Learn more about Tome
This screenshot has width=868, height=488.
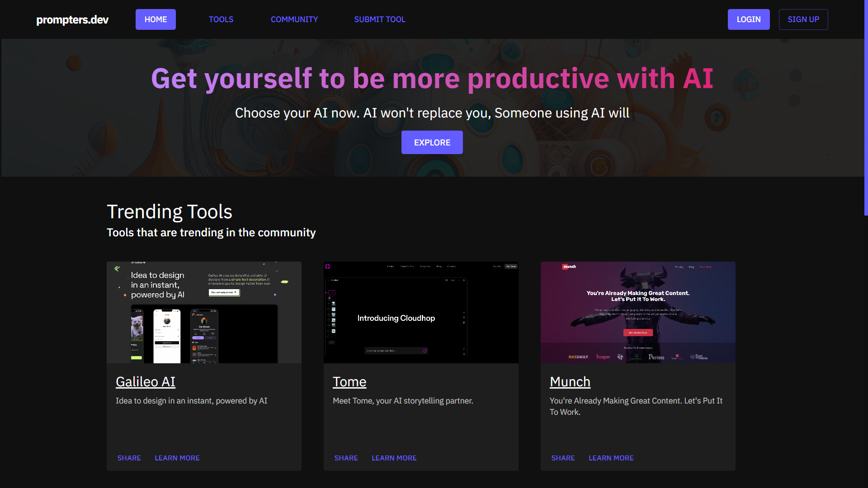coord(394,458)
